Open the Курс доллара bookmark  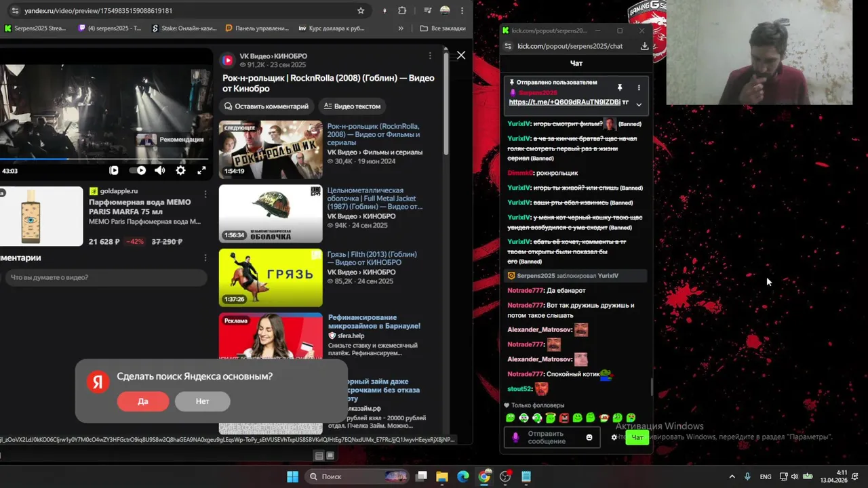pos(332,28)
